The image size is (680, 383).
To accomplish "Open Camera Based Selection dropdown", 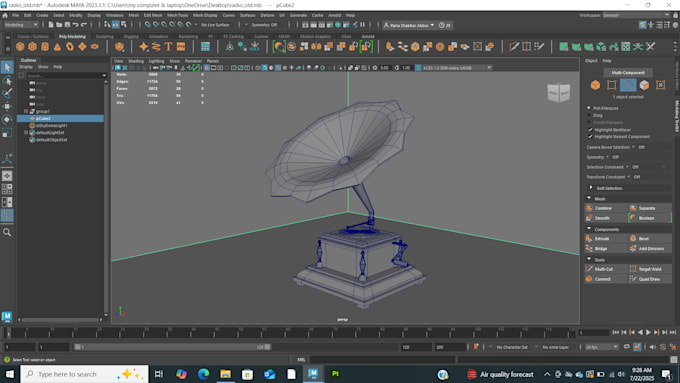I will coord(633,147).
